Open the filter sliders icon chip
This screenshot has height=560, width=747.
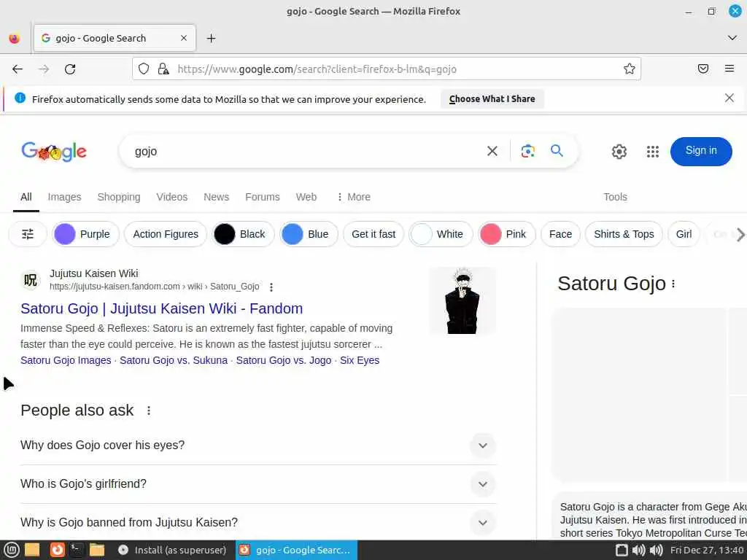click(x=28, y=234)
